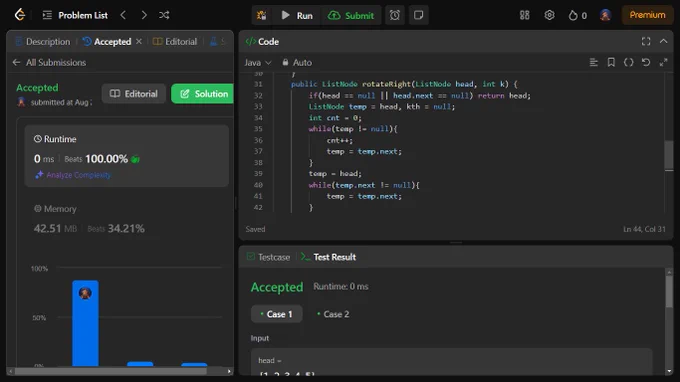This screenshot has width=680, height=382.
Task: Click the Saved status text
Action: [x=255, y=229]
